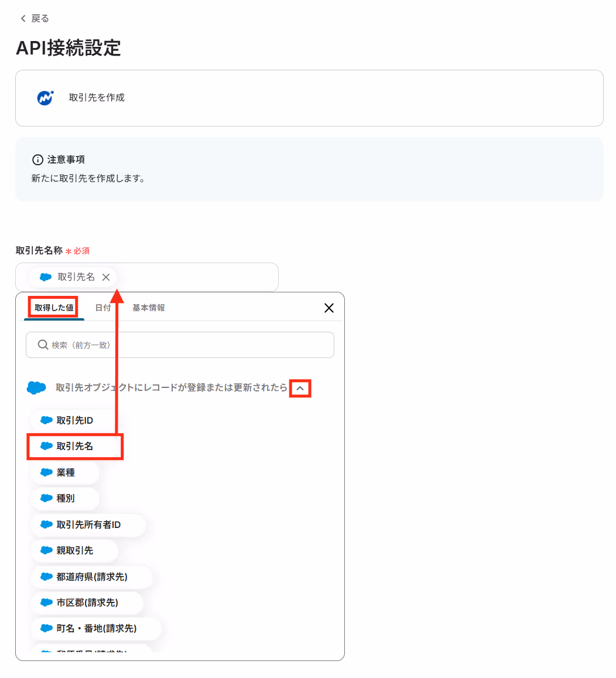The image size is (616, 678).
Task: Select the 業種 value
Action: click(65, 473)
